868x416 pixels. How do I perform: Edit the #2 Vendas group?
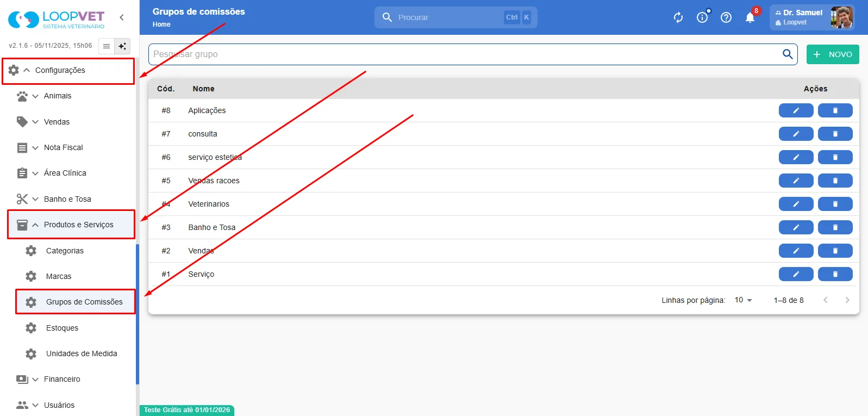point(796,251)
